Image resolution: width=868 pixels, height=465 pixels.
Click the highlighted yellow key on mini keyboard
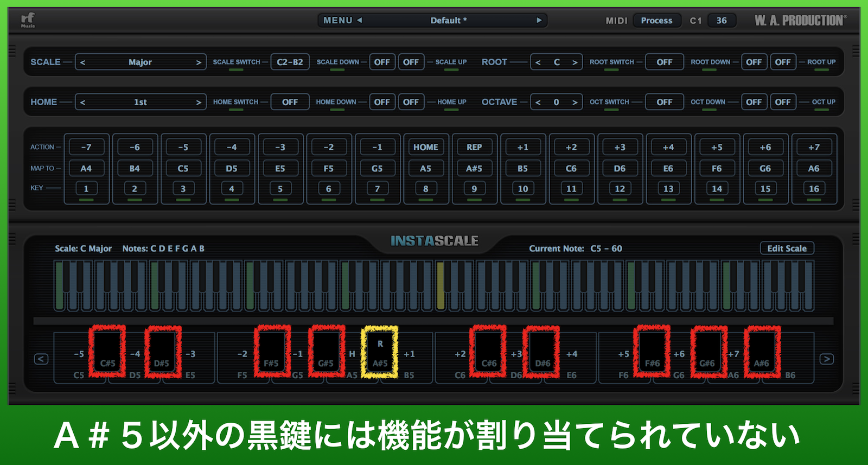pos(441,285)
